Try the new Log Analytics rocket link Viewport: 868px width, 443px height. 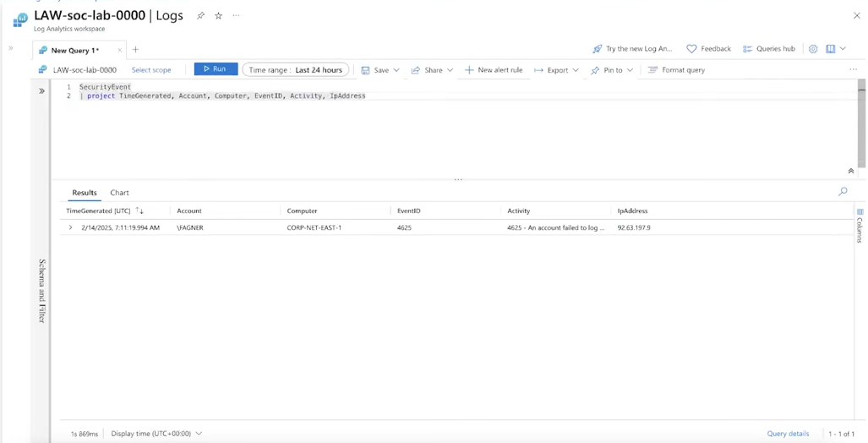[633, 49]
